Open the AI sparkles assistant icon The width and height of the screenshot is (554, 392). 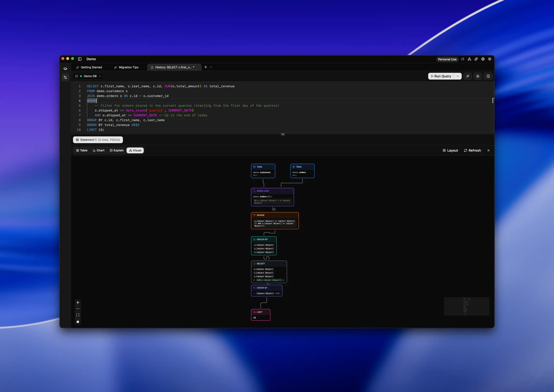coord(476,59)
